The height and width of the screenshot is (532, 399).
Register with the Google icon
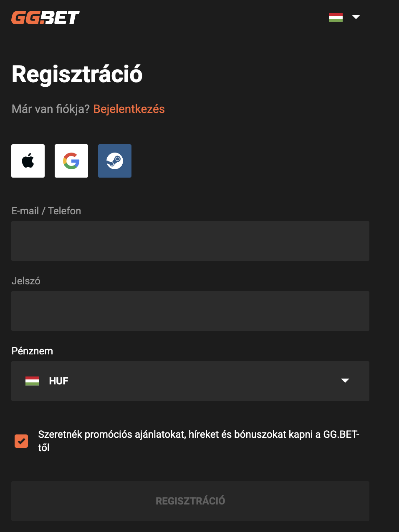coord(71,161)
